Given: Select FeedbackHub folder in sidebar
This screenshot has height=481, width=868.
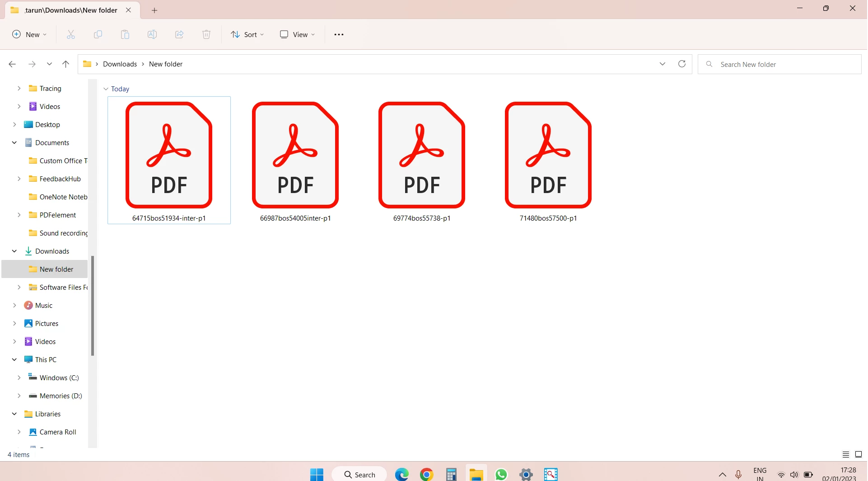Looking at the screenshot, I should tap(60, 179).
